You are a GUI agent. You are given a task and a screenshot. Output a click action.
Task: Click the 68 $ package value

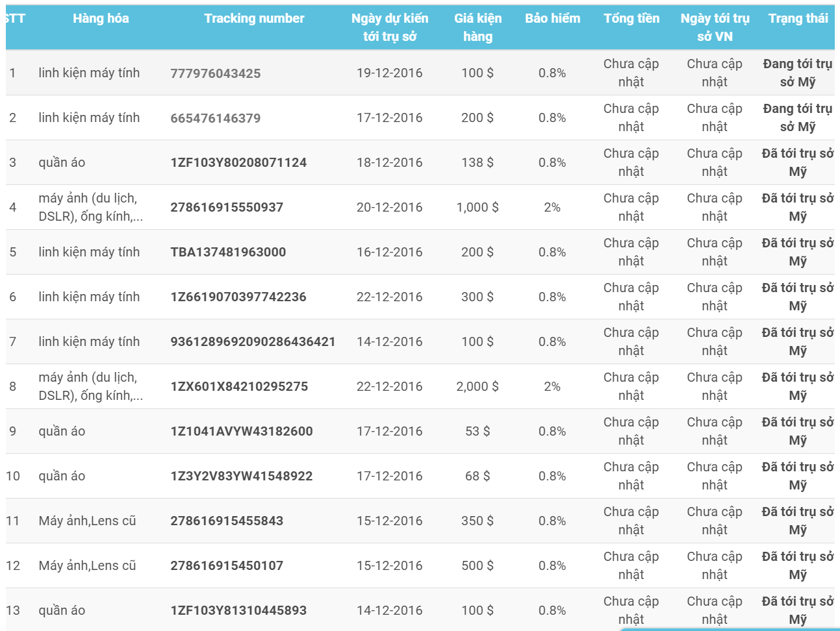(477, 476)
